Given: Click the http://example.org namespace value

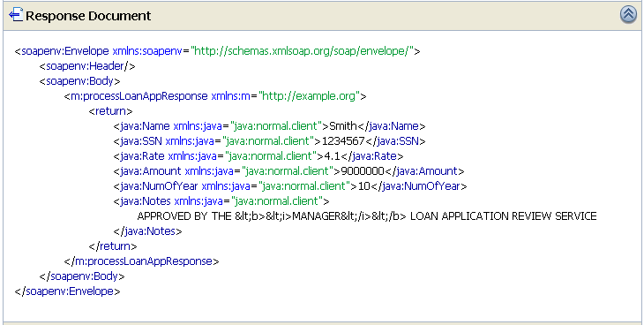Looking at the screenshot, I should pyautogui.click(x=310, y=96).
